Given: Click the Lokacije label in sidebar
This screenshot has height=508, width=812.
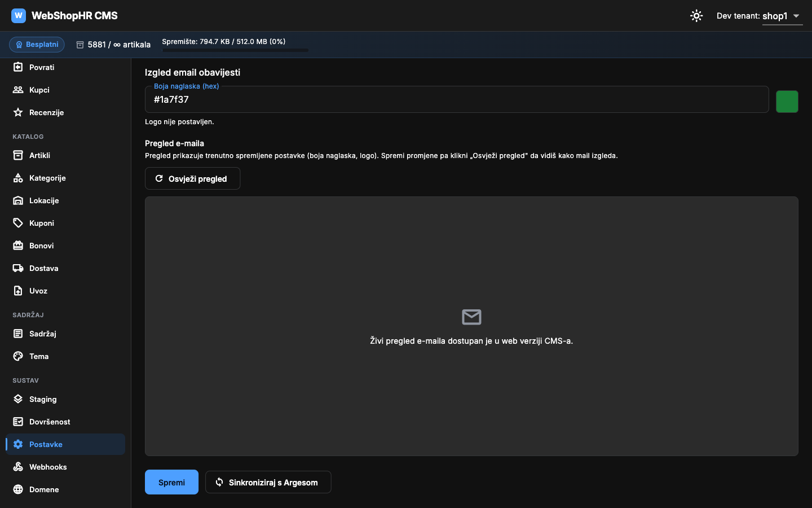Looking at the screenshot, I should point(44,200).
